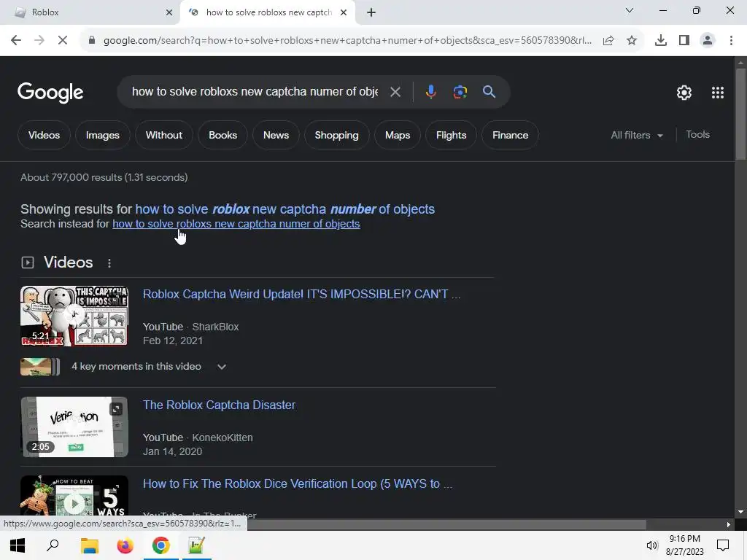Search instead for original misspelled query

236,224
